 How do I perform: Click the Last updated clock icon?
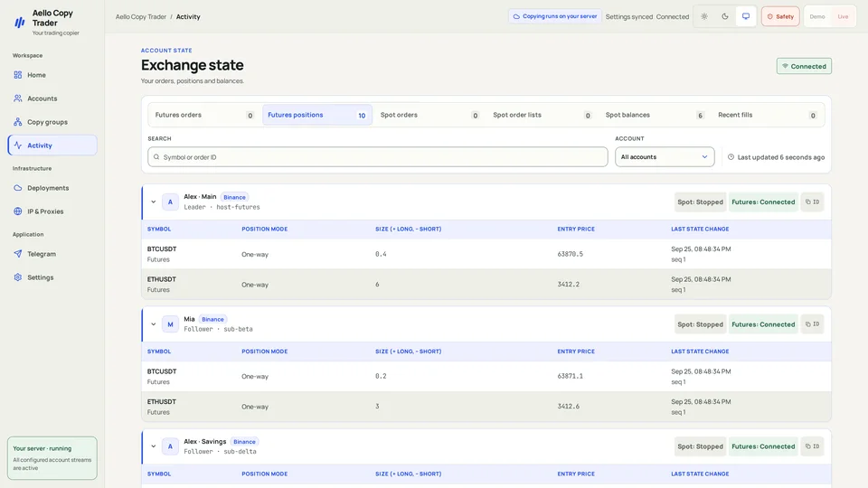[731, 157]
